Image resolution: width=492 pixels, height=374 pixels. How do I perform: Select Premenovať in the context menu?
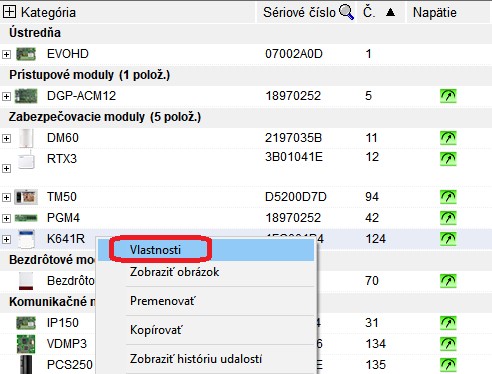pyautogui.click(x=206, y=301)
